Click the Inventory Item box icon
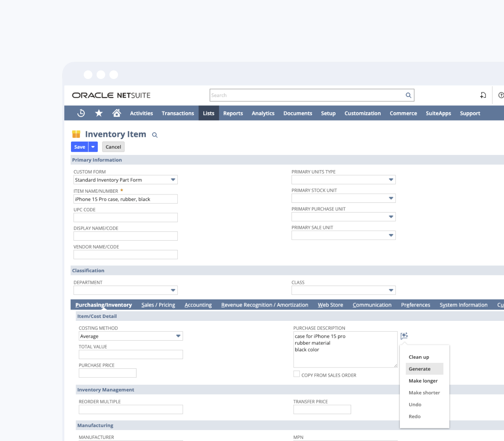This screenshot has width=504, height=441. point(76,134)
